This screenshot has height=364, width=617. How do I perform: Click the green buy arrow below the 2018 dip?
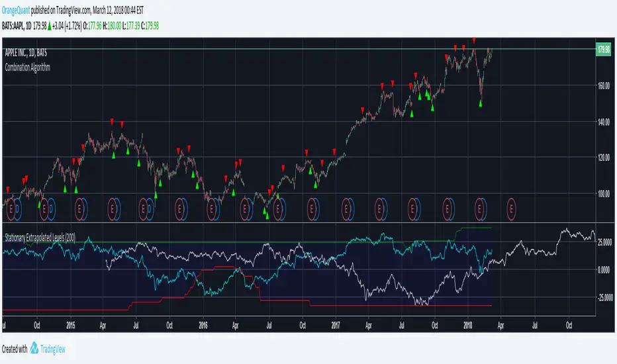(x=481, y=104)
